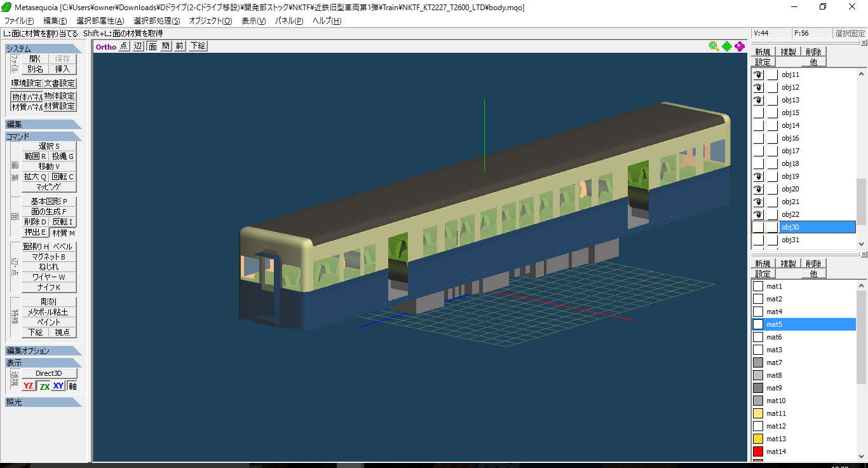The height and width of the screenshot is (468, 868).
Task: Click Direct3D display mode button
Action: (x=49, y=373)
